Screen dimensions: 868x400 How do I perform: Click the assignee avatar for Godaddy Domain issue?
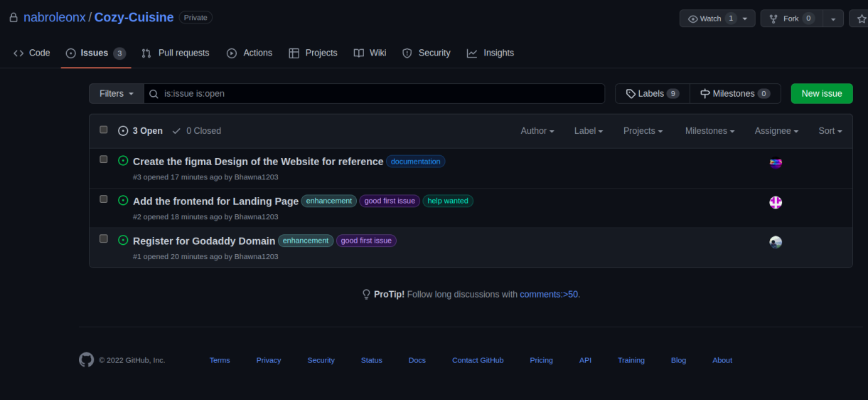tap(776, 242)
